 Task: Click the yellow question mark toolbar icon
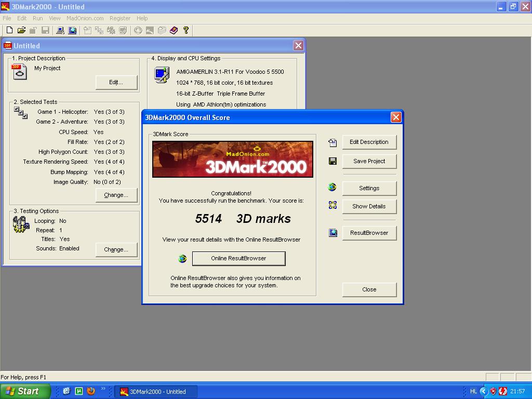click(x=185, y=30)
